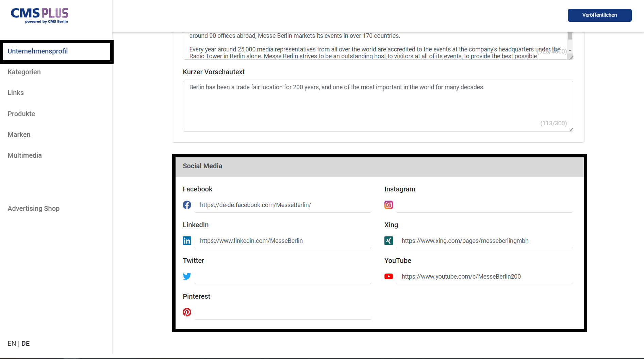The width and height of the screenshot is (644, 359).
Task: Click the Social Media section header
Action: (380, 166)
